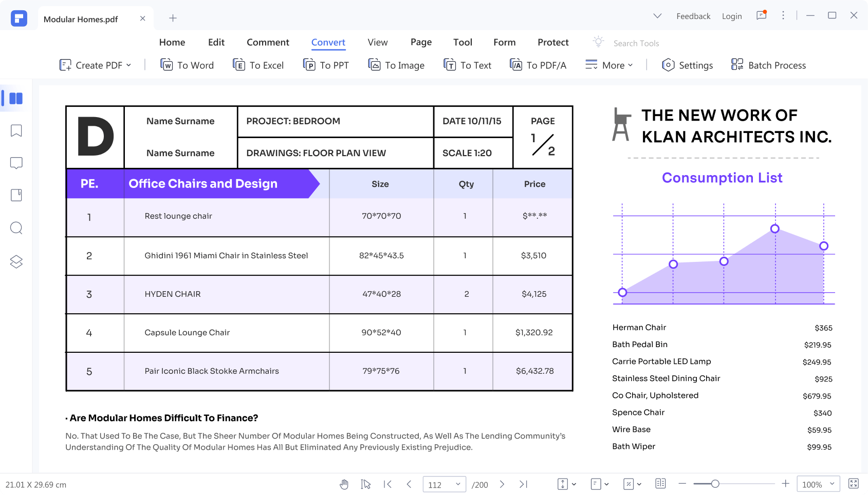This screenshot has width=868, height=495.
Task: Open the Bookmarks panel
Action: click(16, 131)
